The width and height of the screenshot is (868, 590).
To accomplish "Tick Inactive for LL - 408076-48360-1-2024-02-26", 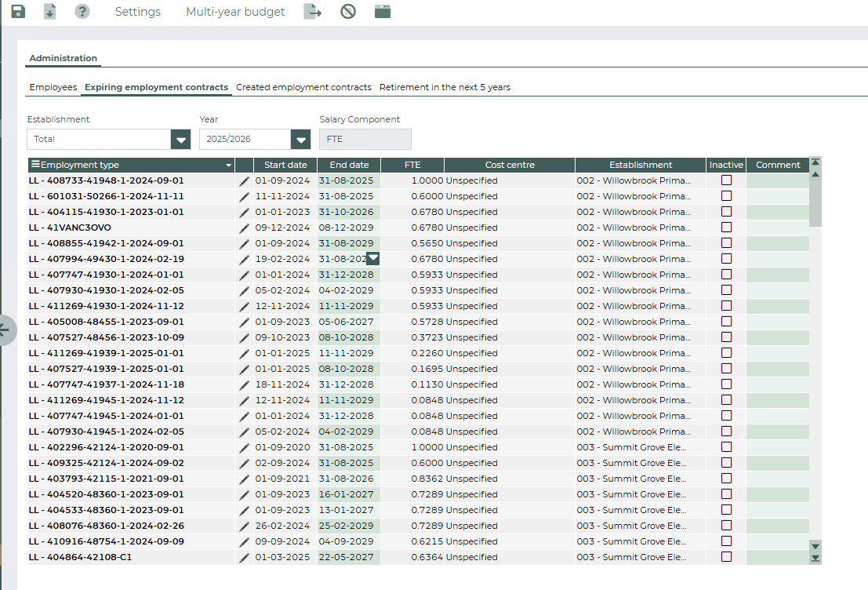I will [726, 525].
